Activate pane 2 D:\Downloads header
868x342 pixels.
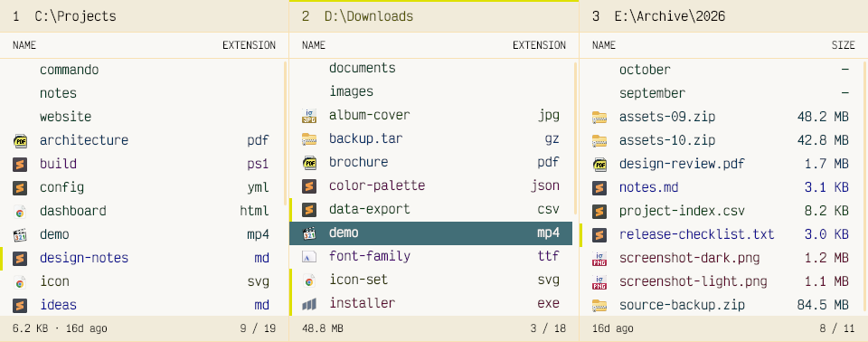(x=434, y=16)
